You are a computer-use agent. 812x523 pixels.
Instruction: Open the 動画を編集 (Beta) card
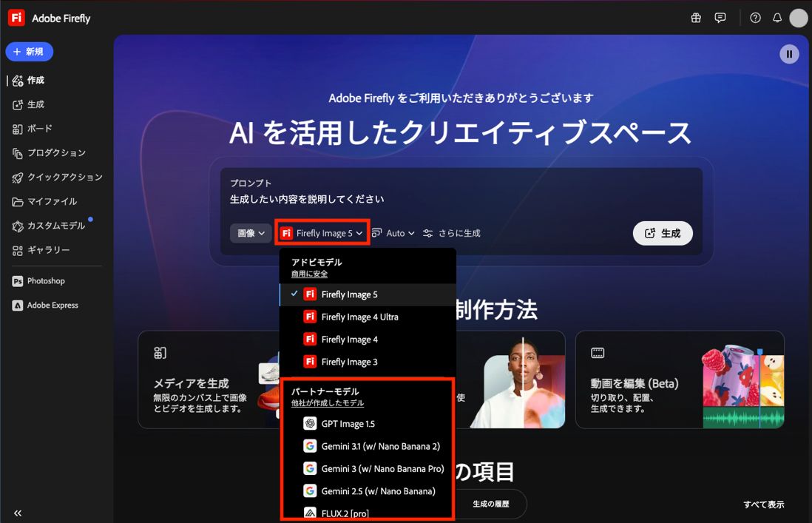point(680,379)
